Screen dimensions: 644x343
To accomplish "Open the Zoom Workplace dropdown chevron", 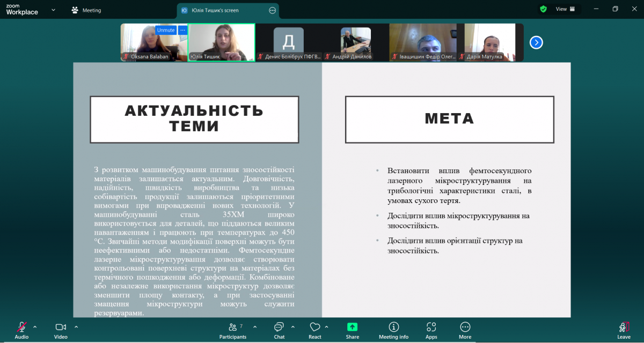I will (x=53, y=10).
